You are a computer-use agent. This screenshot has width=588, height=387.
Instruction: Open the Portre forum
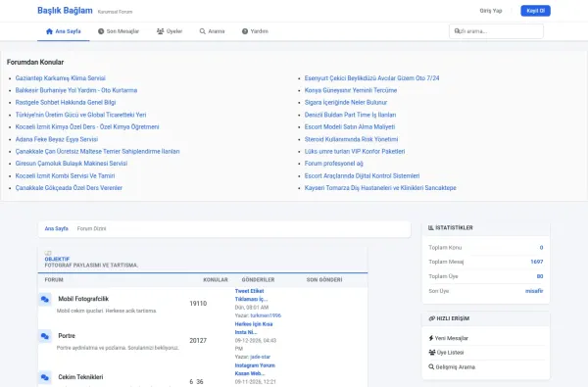(x=67, y=336)
